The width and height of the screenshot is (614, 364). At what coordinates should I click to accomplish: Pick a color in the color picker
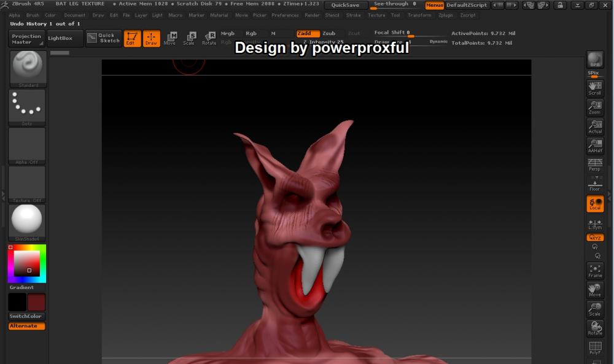click(x=26, y=263)
